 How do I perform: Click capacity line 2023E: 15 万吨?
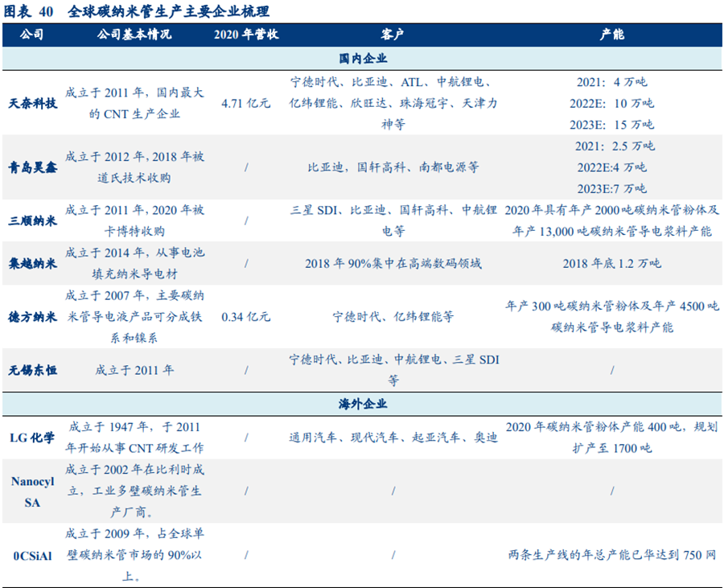612,125
